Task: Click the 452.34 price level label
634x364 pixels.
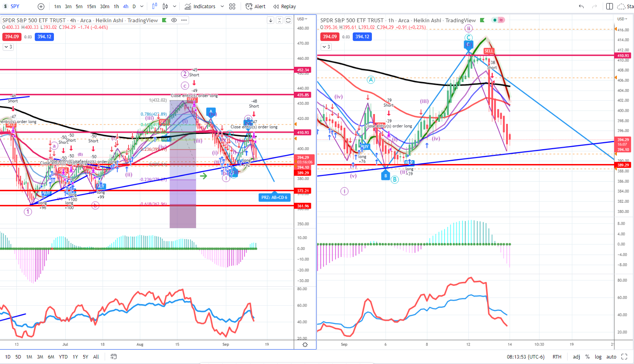Action: pos(303,70)
